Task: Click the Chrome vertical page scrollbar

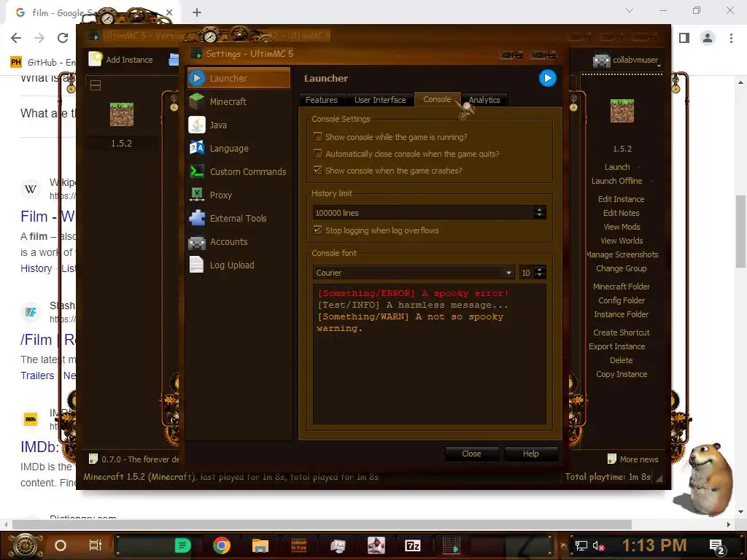Action: click(x=740, y=232)
